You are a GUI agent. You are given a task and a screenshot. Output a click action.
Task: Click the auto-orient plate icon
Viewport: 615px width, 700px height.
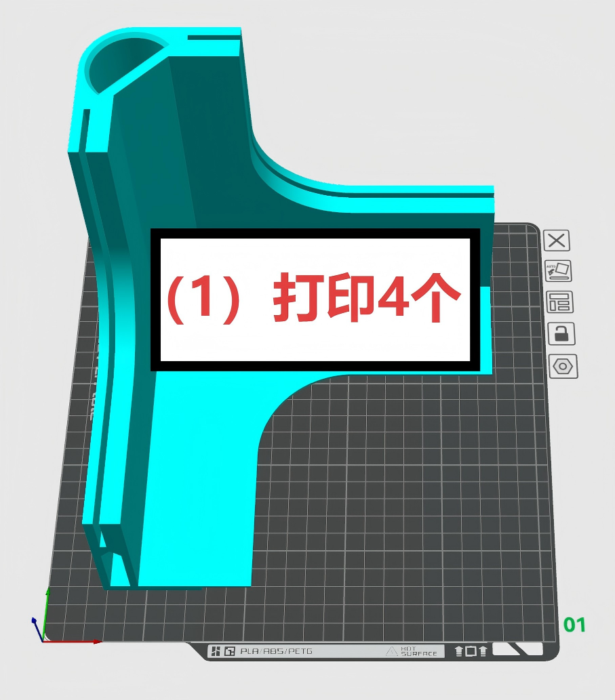pyautogui.click(x=558, y=271)
